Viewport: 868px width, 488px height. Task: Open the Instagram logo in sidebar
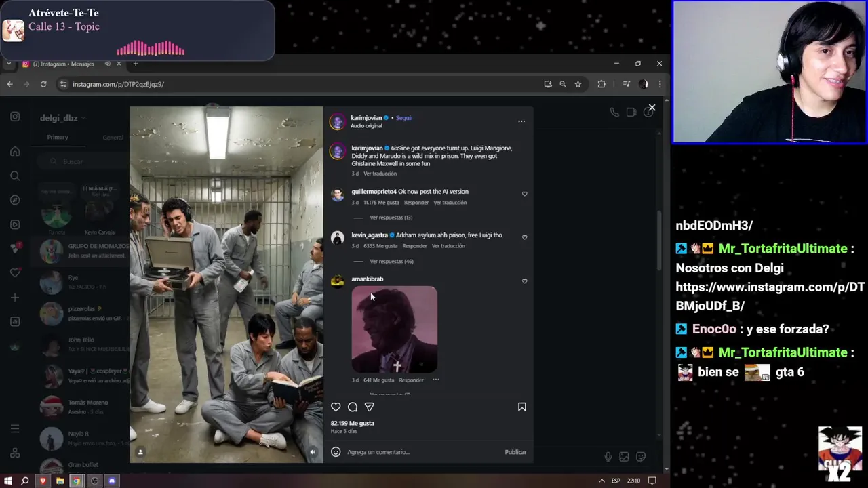pyautogui.click(x=15, y=117)
